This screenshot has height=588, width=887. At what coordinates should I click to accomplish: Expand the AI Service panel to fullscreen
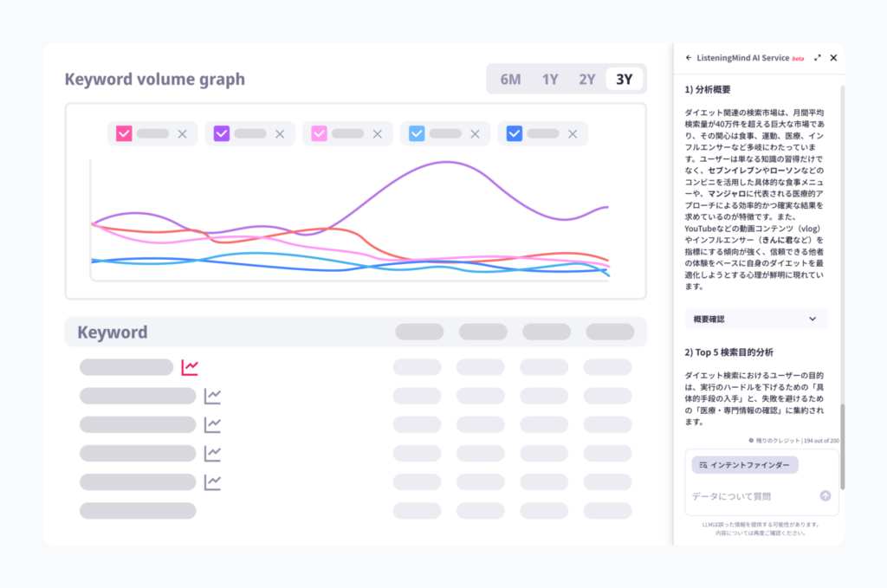point(817,58)
